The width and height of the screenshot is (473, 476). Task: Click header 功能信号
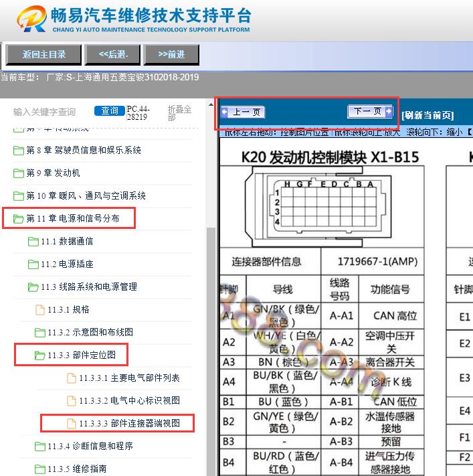point(390,289)
